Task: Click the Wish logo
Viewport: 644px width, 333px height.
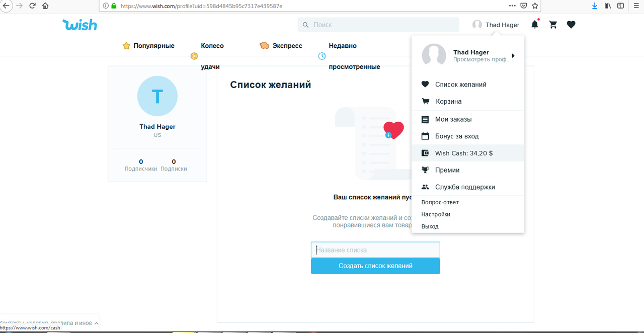Action: coord(79,24)
